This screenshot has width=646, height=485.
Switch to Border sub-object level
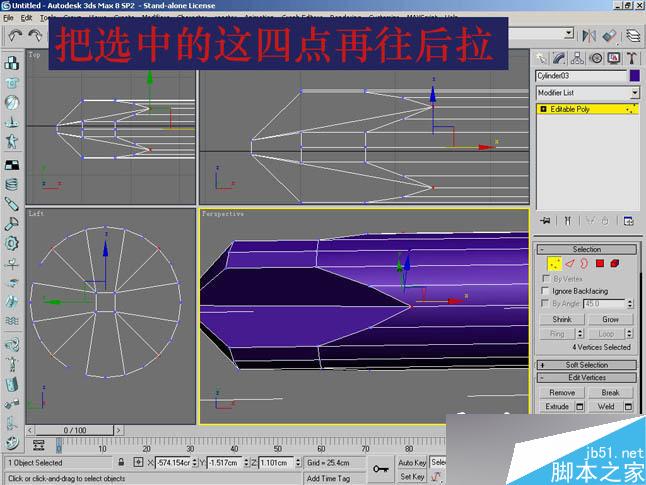[x=584, y=264]
